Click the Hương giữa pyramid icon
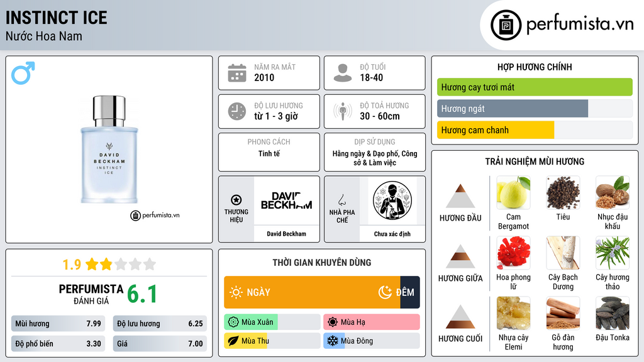 [460, 256]
